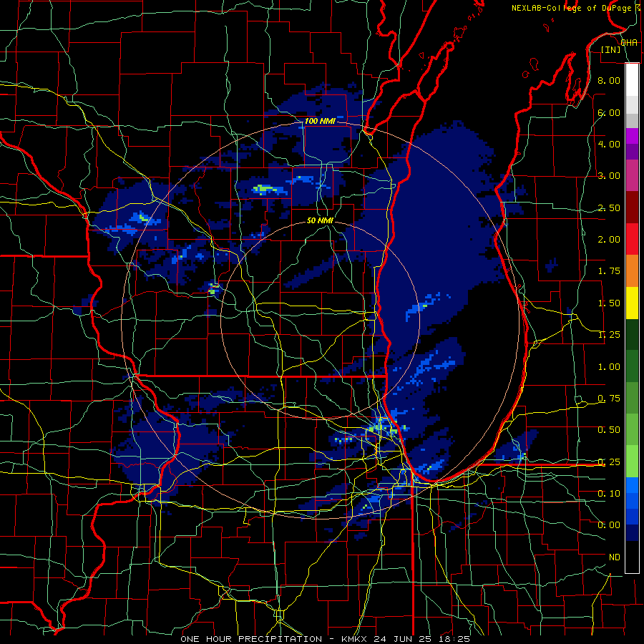The height and width of the screenshot is (644, 644).
Task: Click the 3.00 legend value
Action: (x=609, y=176)
